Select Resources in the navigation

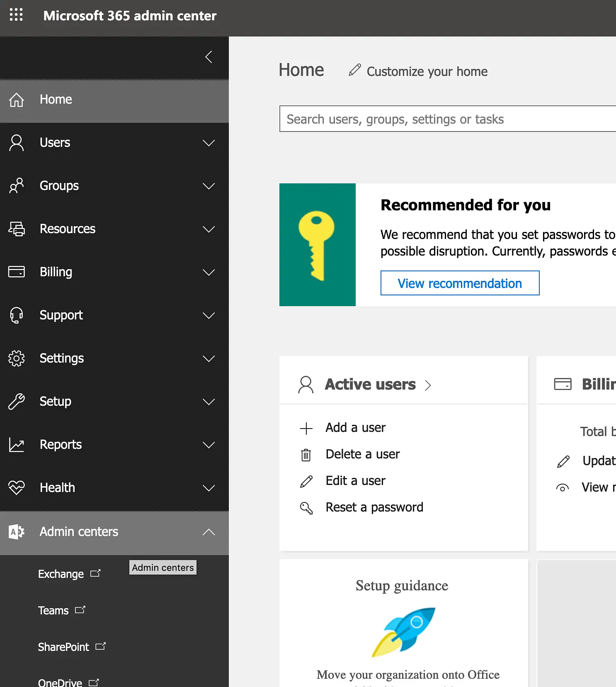point(114,229)
